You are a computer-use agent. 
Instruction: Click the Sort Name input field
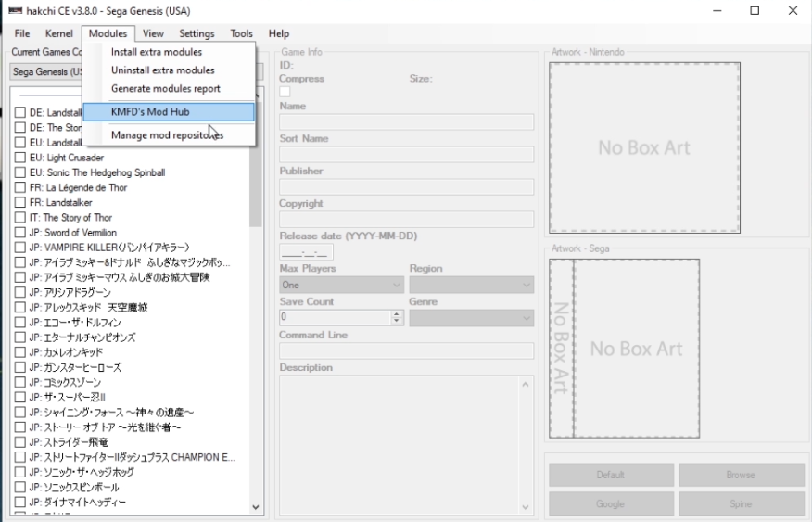407,154
